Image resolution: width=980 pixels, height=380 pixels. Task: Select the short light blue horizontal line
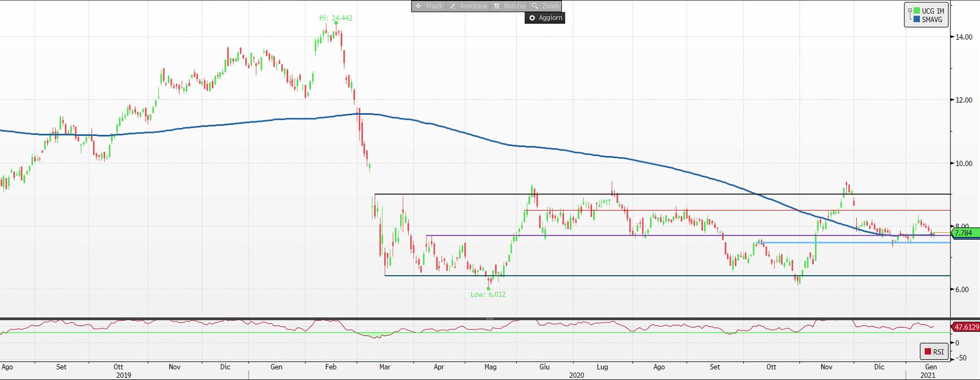[836, 242]
